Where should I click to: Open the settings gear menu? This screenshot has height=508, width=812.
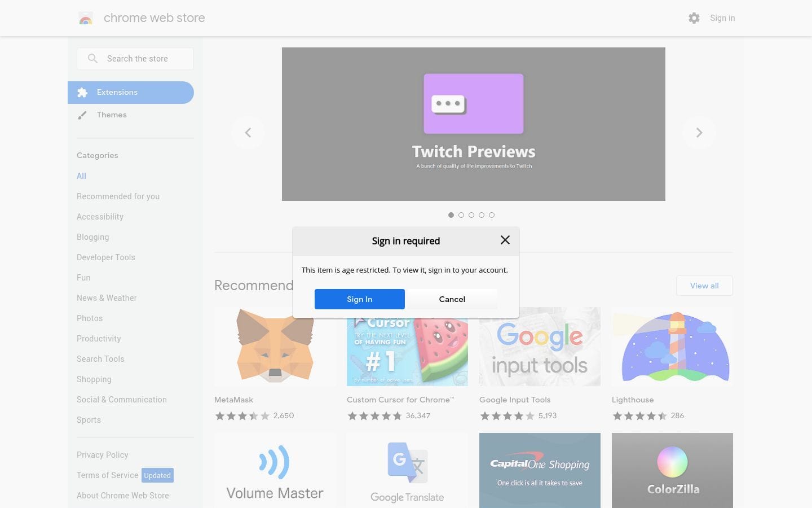pos(694,18)
